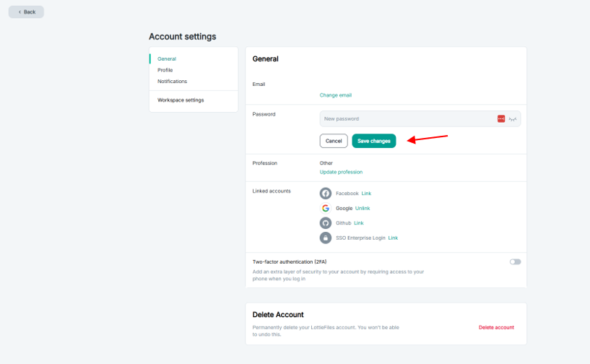Viewport: 590px width, 364px height.
Task: Open Workspace settings
Action: (181, 100)
